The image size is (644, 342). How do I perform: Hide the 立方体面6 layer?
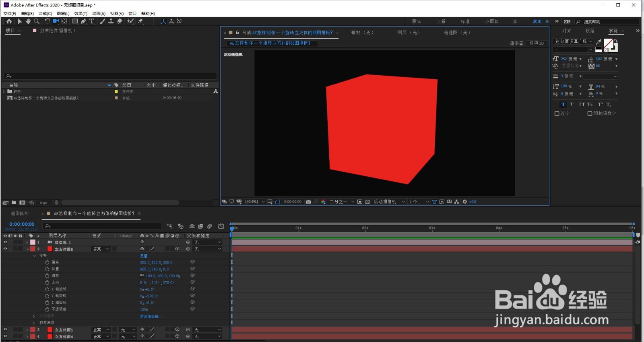[x=5, y=249]
